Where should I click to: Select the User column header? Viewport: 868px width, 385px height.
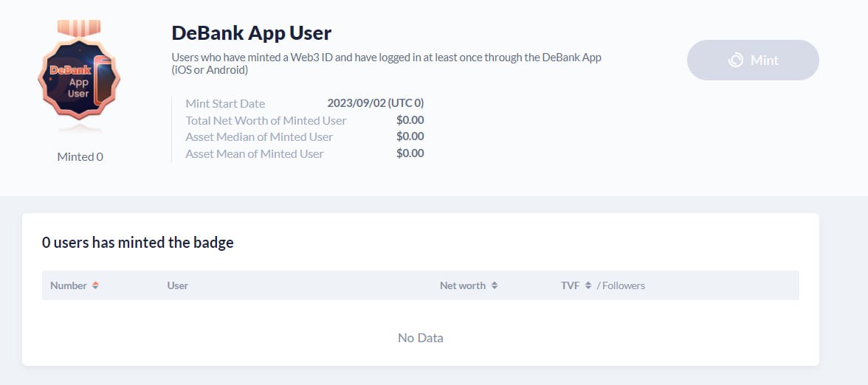(178, 285)
